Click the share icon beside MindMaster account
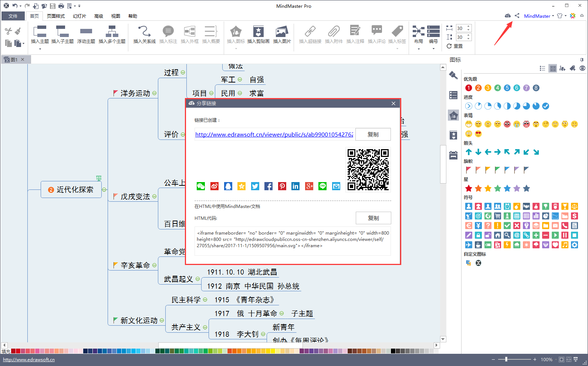The image size is (588, 366). (517, 16)
